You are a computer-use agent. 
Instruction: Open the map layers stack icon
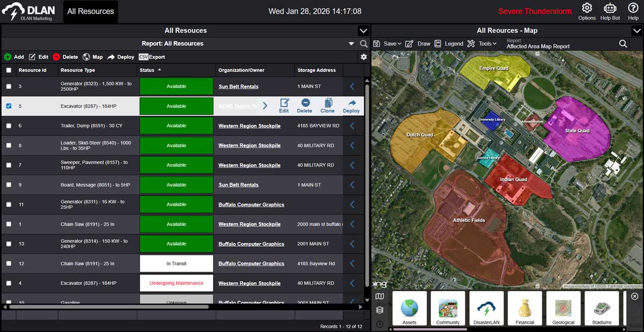379,310
